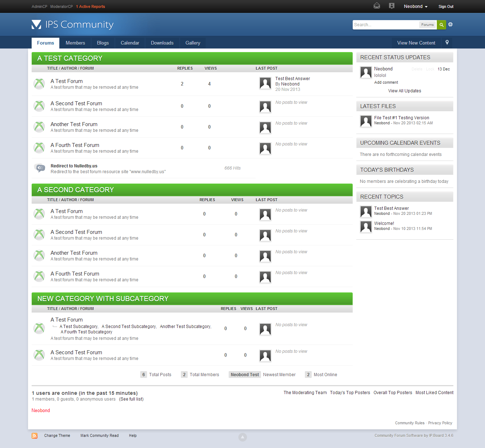Open the Change Theme menu
485x448 pixels.
[x=57, y=435]
